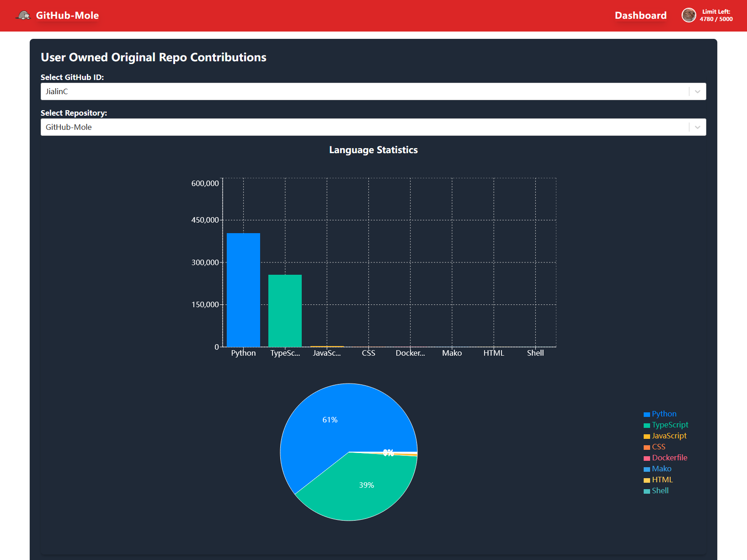Open the user avatar profile picture
This screenshot has width=747, height=560.
(x=688, y=16)
